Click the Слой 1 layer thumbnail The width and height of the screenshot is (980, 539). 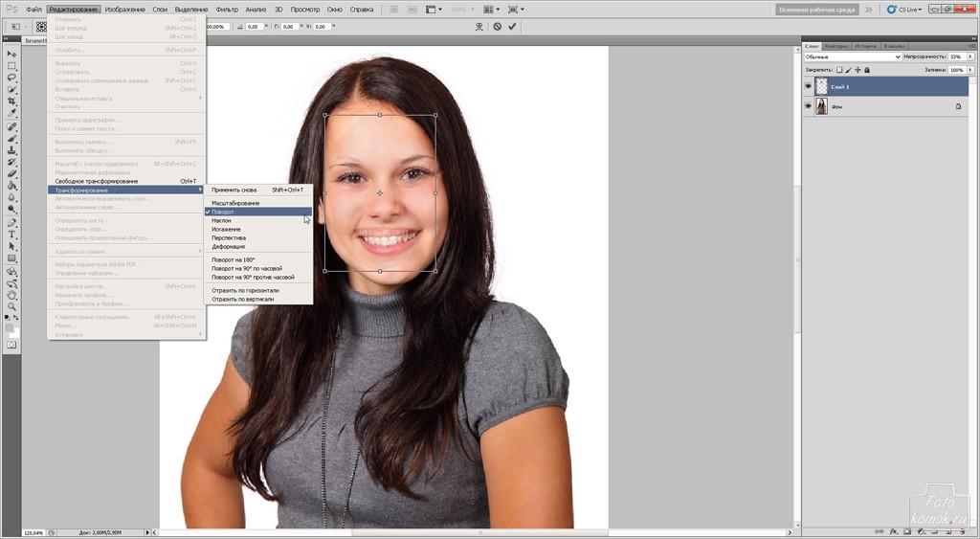(821, 87)
